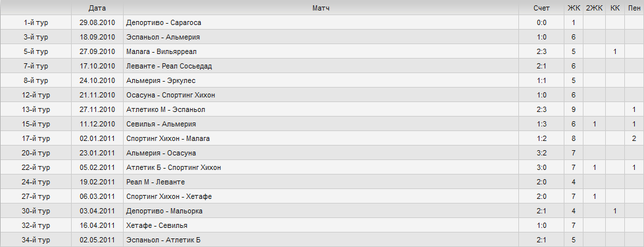Click the Матч column header

click(321, 8)
